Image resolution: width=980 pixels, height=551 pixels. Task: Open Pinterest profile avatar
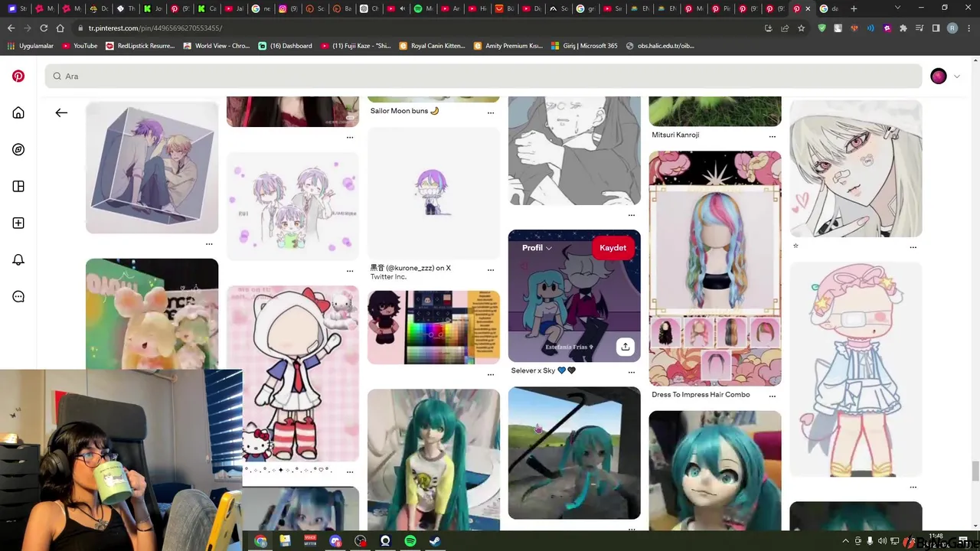pos(939,77)
